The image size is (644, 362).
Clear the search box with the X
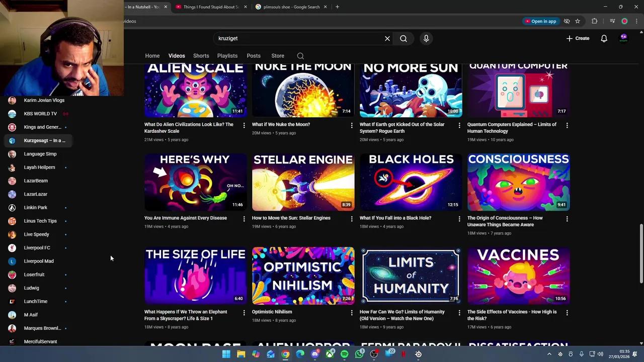click(387, 38)
